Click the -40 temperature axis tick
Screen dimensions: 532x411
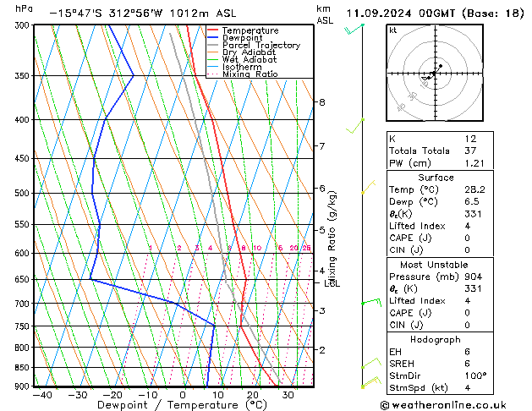(x=42, y=395)
